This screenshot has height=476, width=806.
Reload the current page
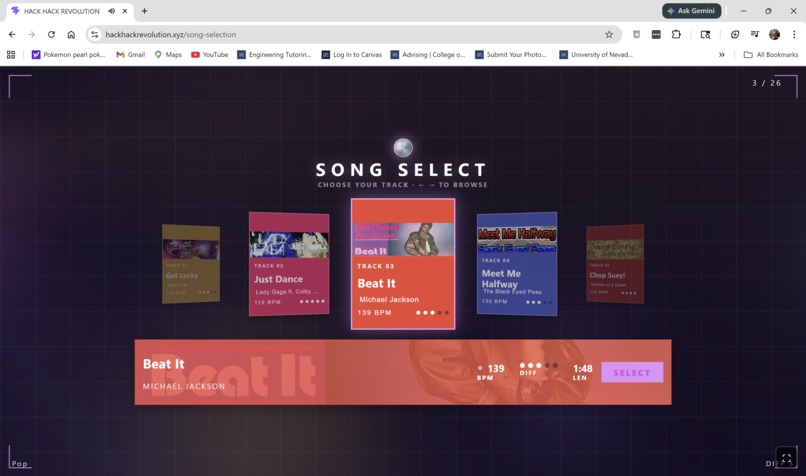[51, 34]
